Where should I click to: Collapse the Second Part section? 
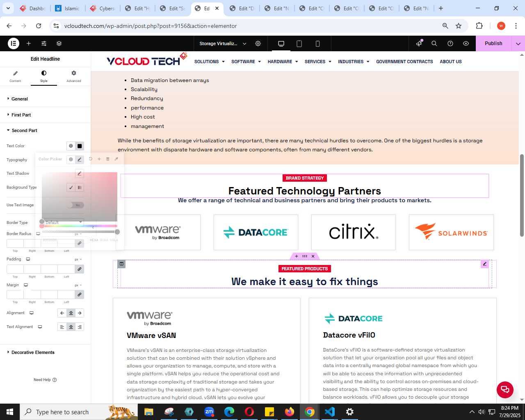(45, 130)
